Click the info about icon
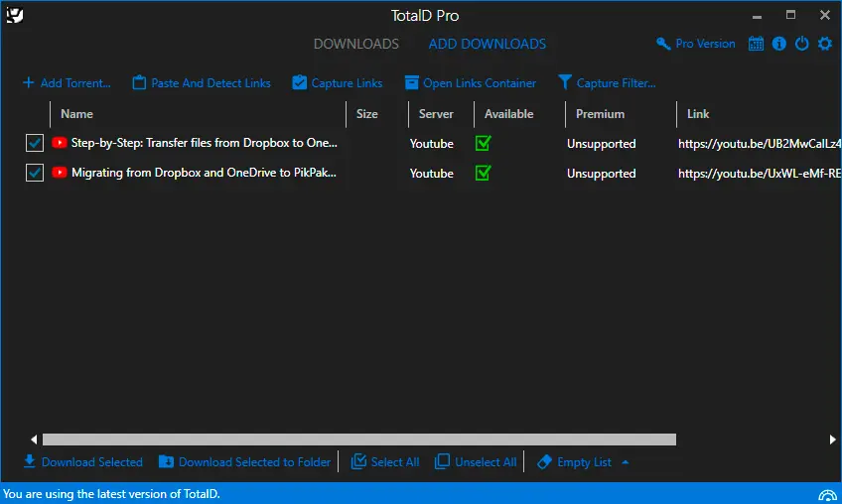The image size is (842, 504). click(779, 44)
